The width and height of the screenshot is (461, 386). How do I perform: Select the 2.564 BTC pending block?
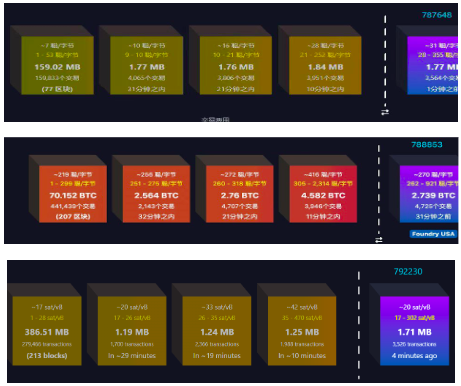click(156, 194)
